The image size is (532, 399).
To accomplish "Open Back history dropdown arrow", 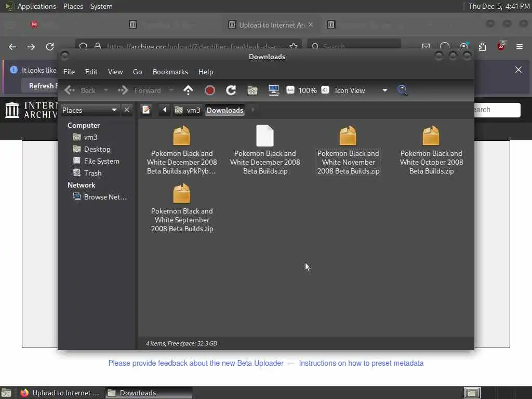I will (x=105, y=90).
